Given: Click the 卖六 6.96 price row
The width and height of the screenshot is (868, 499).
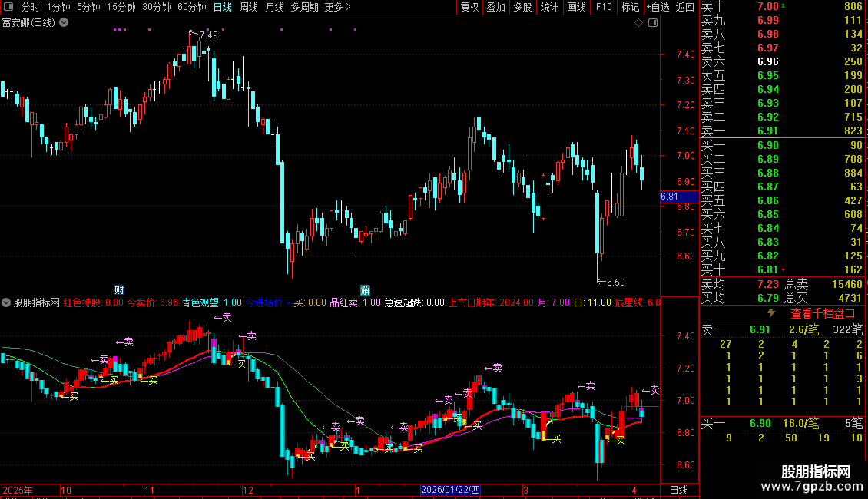Looking at the screenshot, I should coord(784,61).
